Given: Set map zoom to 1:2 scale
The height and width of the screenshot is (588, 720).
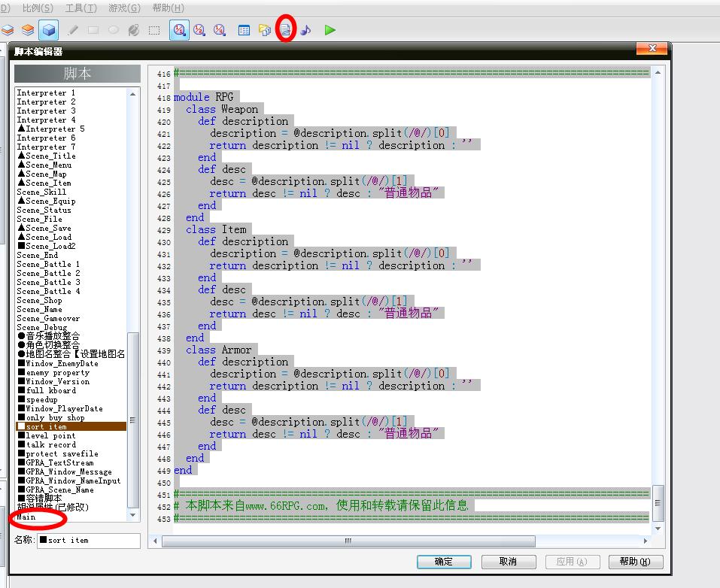Looking at the screenshot, I should 199,30.
